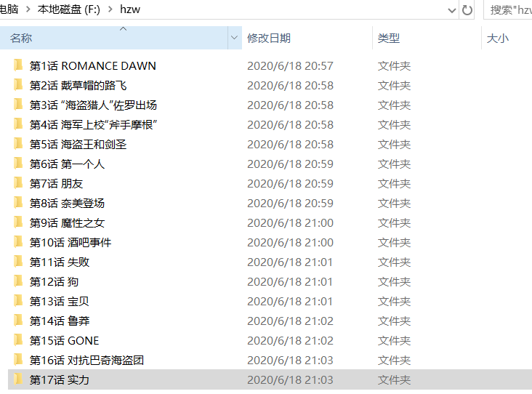Click the folder icon of 第5话 海盗王和剑圣
The height and width of the screenshot is (394, 532).
point(18,144)
